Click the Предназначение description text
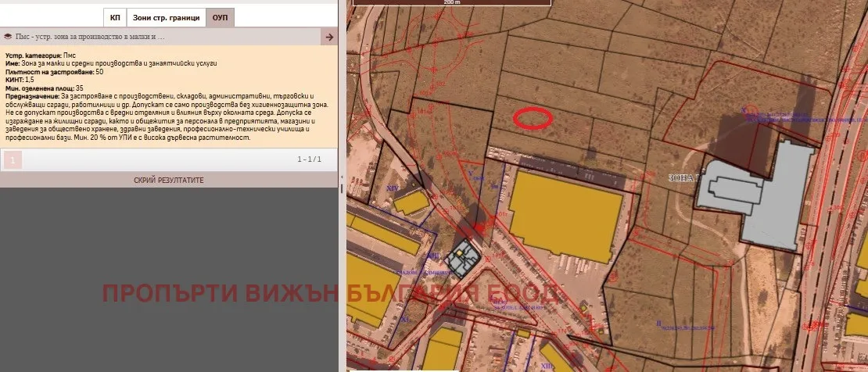The height and width of the screenshot is (372, 868). [156, 120]
